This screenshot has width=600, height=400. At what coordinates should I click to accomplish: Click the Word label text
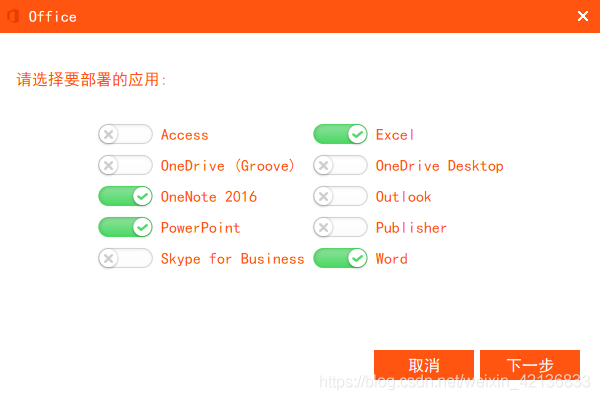tap(391, 259)
